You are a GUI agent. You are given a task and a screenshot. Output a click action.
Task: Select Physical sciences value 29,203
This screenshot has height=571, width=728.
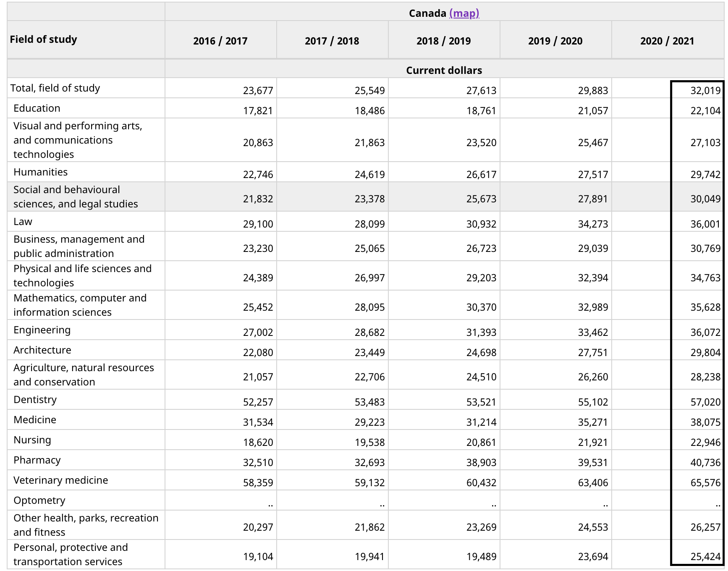click(481, 278)
